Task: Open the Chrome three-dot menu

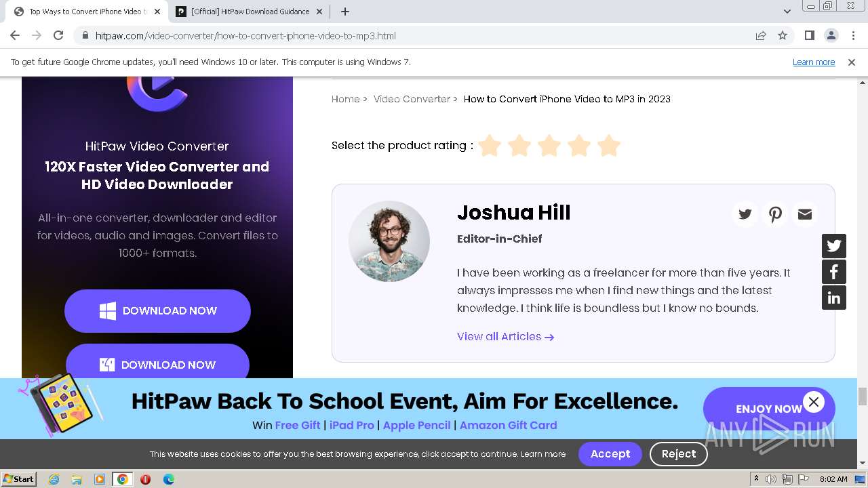Action: click(x=852, y=35)
